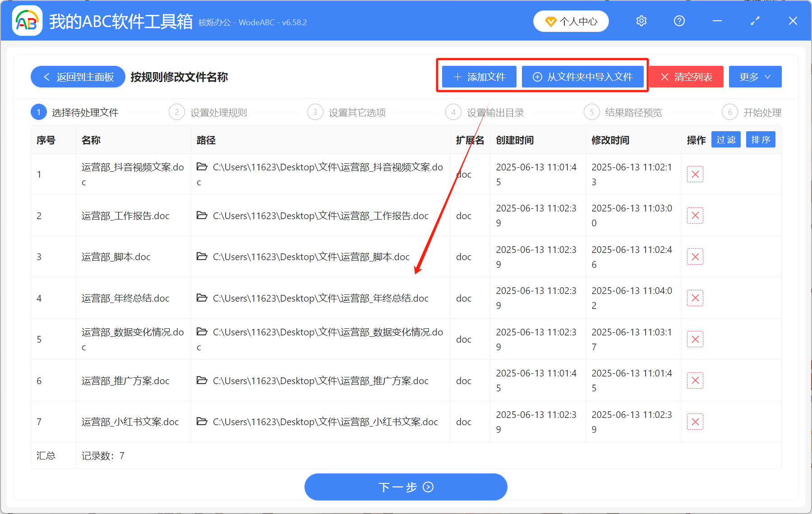This screenshot has height=514, width=812.
Task: Open 个人中心 personal center
Action: pyautogui.click(x=571, y=21)
